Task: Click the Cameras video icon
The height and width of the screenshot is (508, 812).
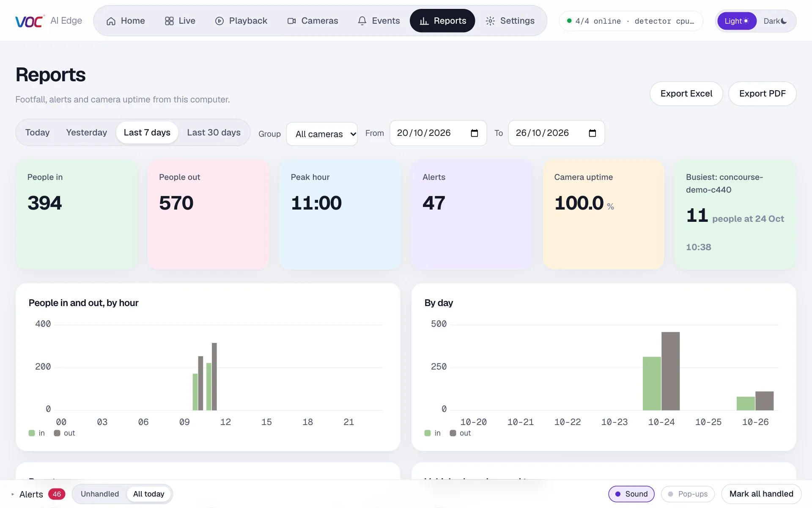Action: (x=291, y=21)
